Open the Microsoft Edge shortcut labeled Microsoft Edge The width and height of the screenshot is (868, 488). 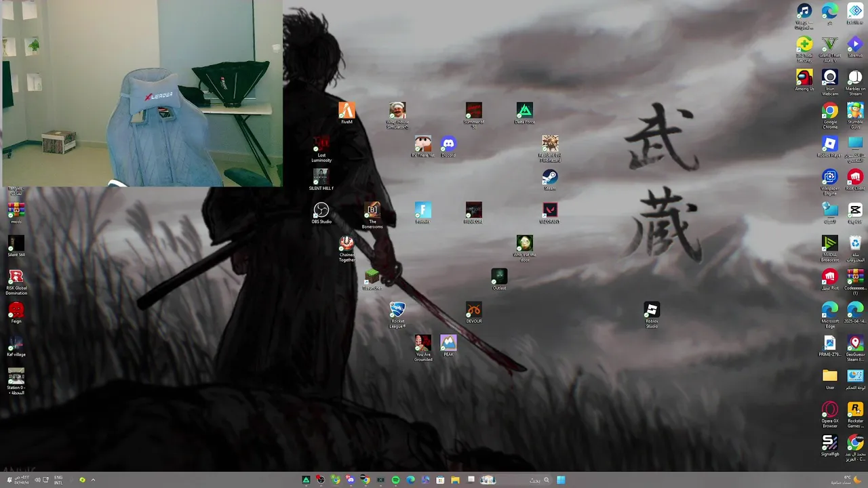click(830, 315)
